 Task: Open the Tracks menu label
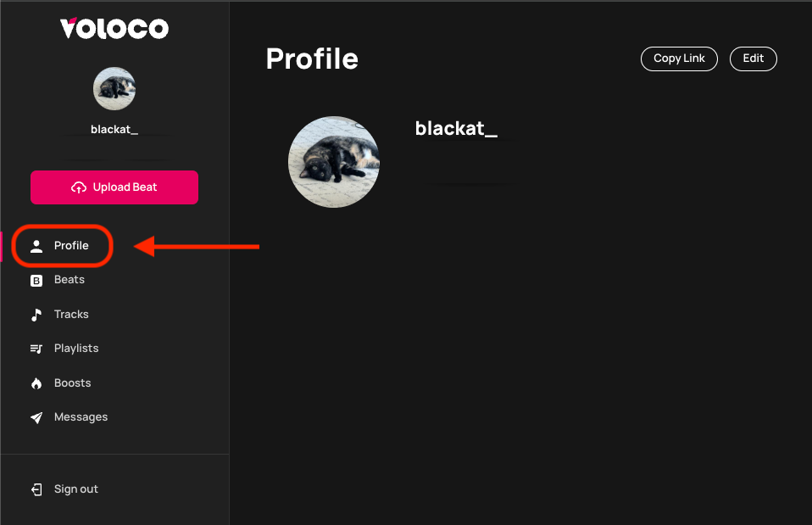(x=71, y=314)
